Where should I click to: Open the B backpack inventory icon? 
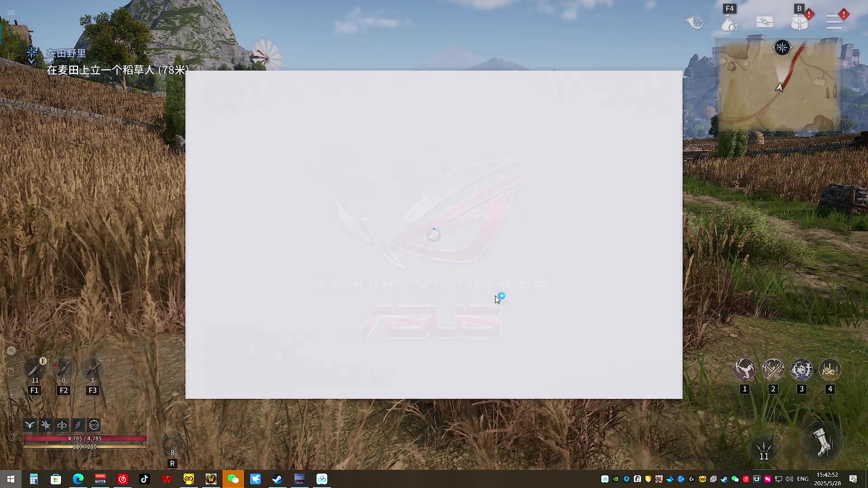pyautogui.click(x=799, y=22)
